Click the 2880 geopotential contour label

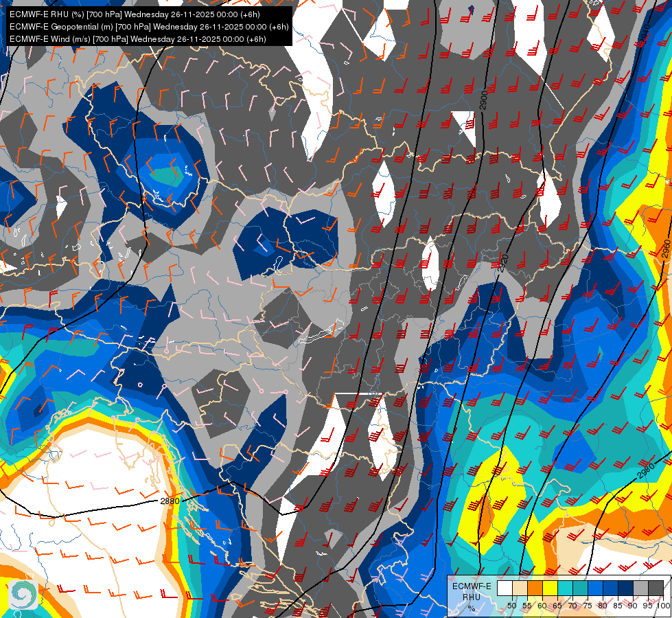click(x=170, y=501)
